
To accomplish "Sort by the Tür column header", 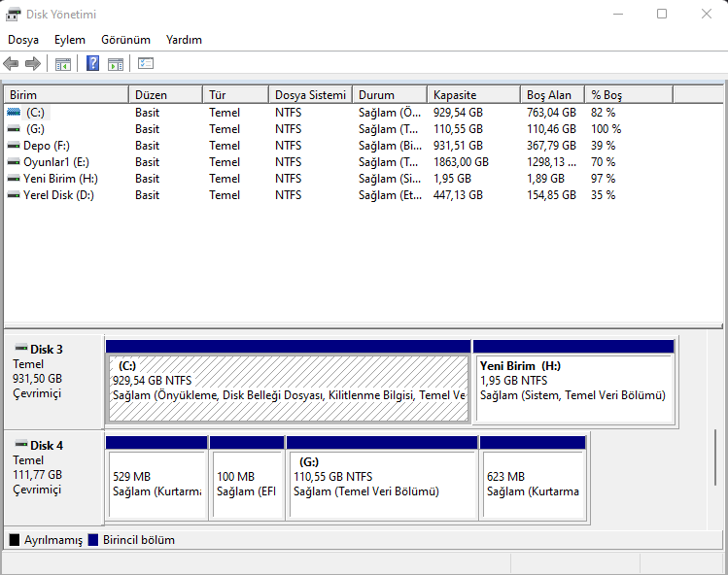I will click(236, 94).
